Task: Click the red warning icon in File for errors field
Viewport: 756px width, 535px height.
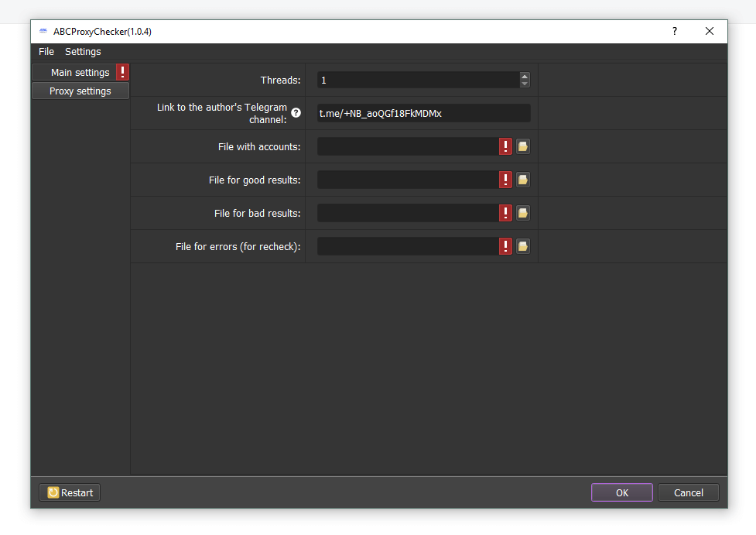Action: tap(505, 246)
